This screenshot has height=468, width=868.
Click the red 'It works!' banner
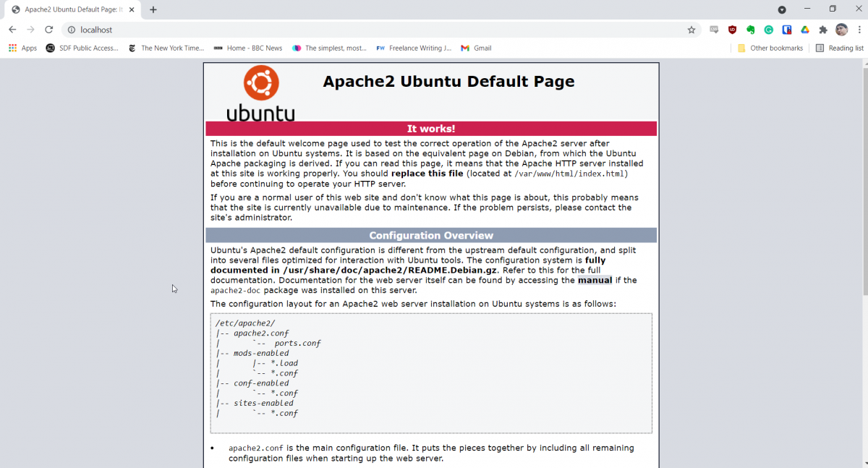[x=431, y=129]
